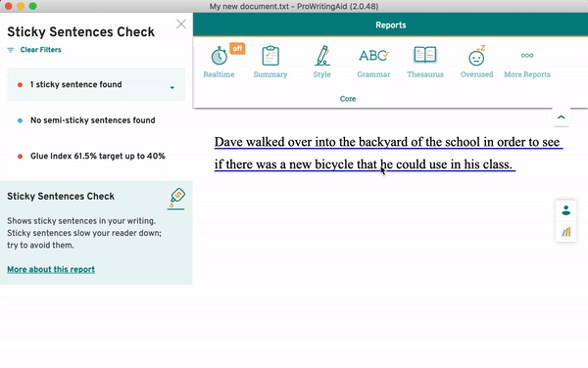Open the colored bar chart stats icon

tap(565, 232)
